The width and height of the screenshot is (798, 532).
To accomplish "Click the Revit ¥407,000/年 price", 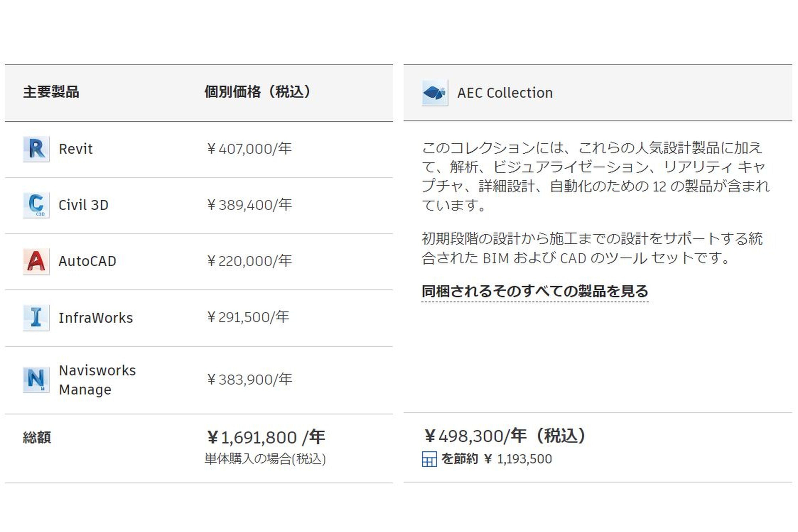I will (x=249, y=149).
